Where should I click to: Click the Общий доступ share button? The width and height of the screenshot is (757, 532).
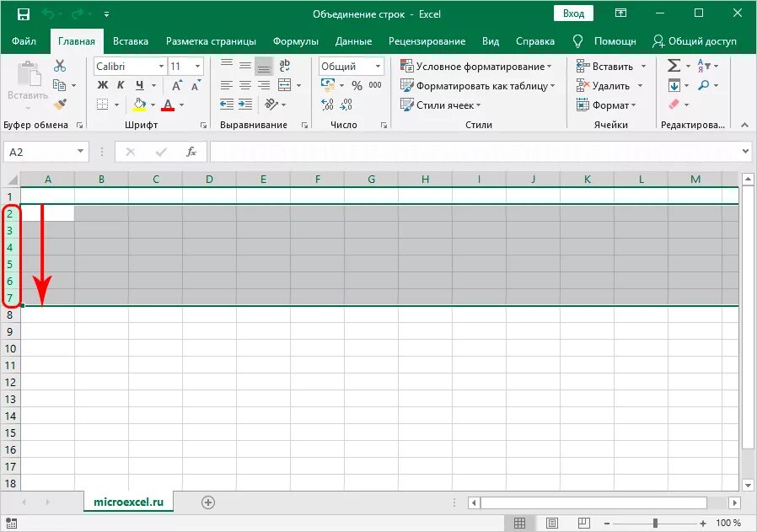click(x=695, y=41)
